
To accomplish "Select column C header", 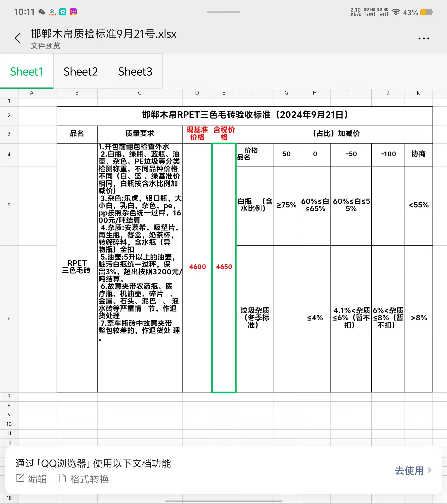I will point(140,93).
